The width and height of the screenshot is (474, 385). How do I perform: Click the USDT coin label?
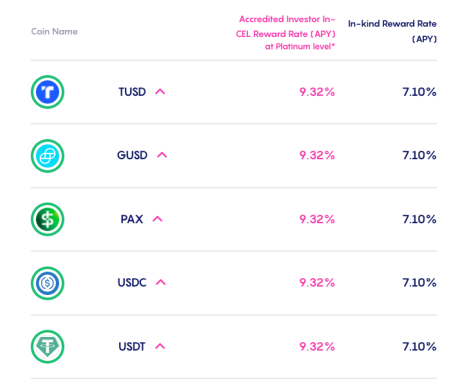click(x=132, y=347)
